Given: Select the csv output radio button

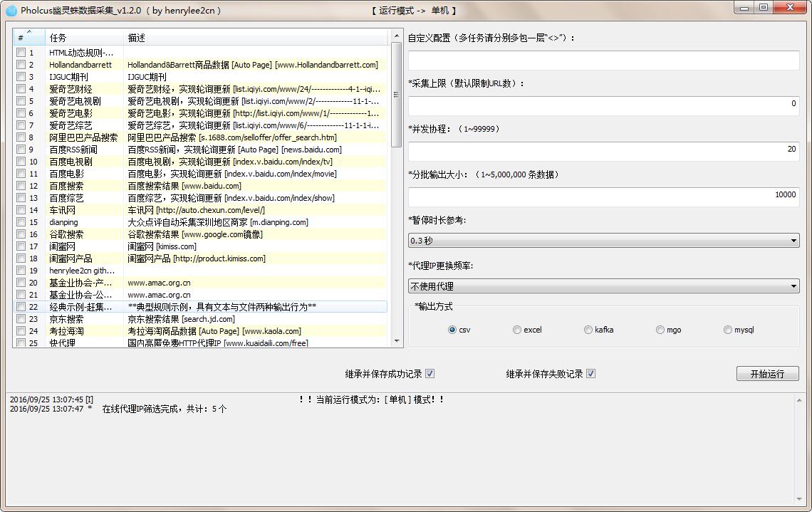Looking at the screenshot, I should point(452,330).
